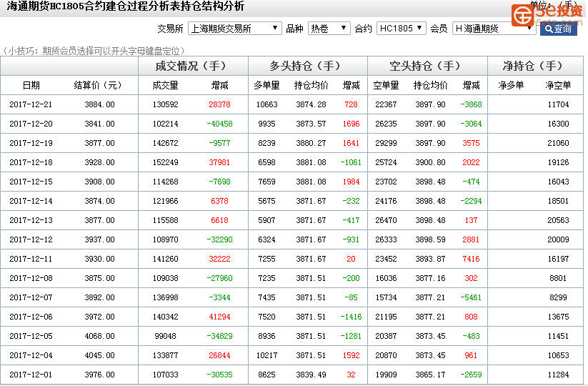Click long change value 1984
This screenshot has height=386, width=588.
tap(351, 182)
